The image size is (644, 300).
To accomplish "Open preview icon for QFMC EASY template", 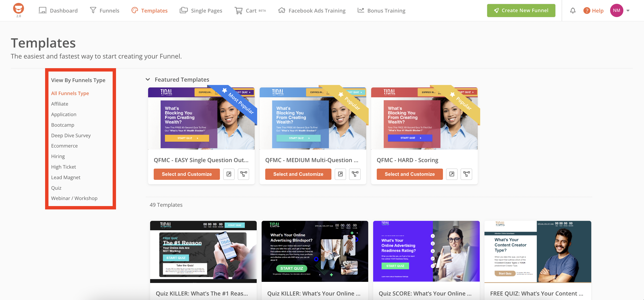I will [229, 174].
